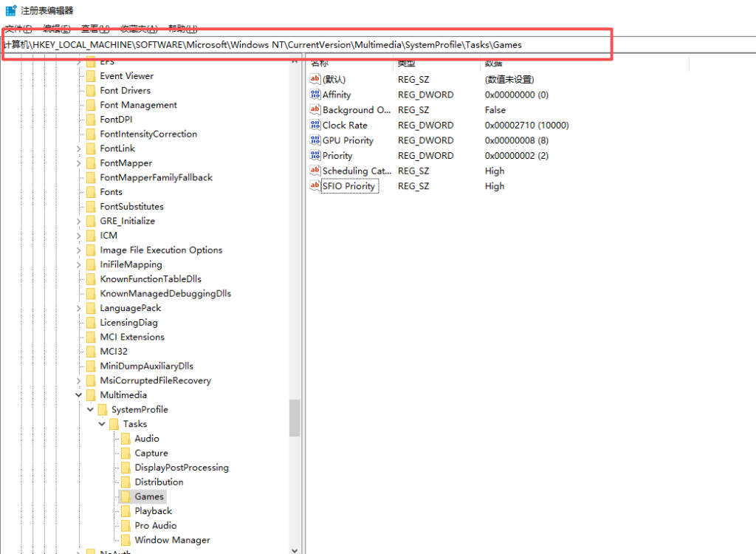The height and width of the screenshot is (554, 756).
Task: Open the 文件(F) menu
Action: tap(18, 29)
